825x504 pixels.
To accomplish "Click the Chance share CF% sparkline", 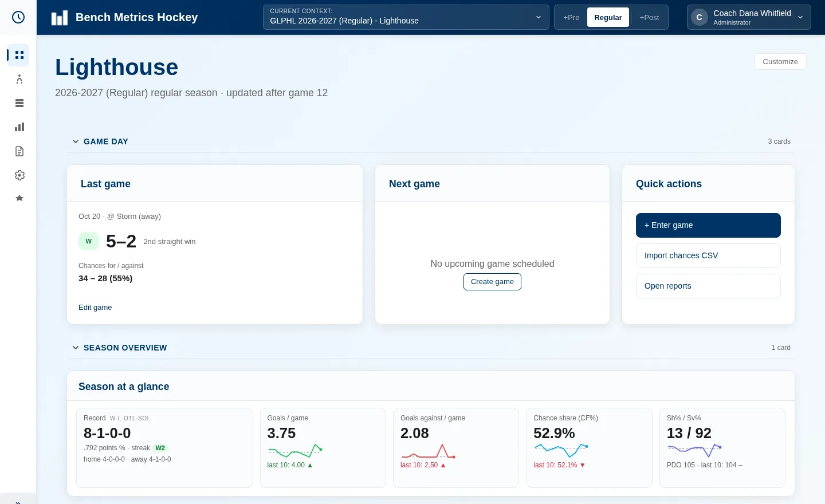I will 561,451.
